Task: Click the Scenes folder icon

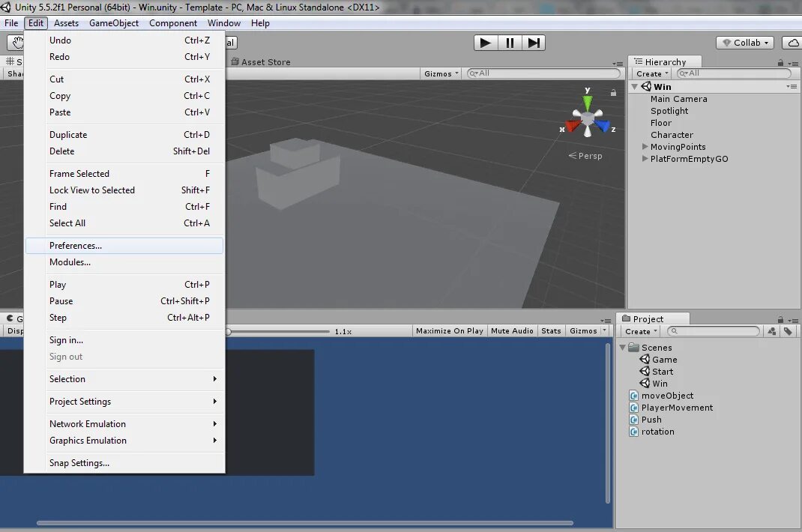Action: [633, 348]
